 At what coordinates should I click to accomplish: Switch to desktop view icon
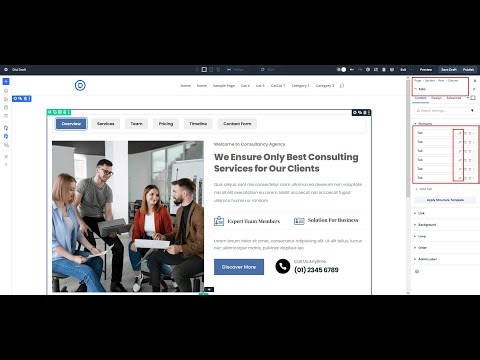point(204,69)
